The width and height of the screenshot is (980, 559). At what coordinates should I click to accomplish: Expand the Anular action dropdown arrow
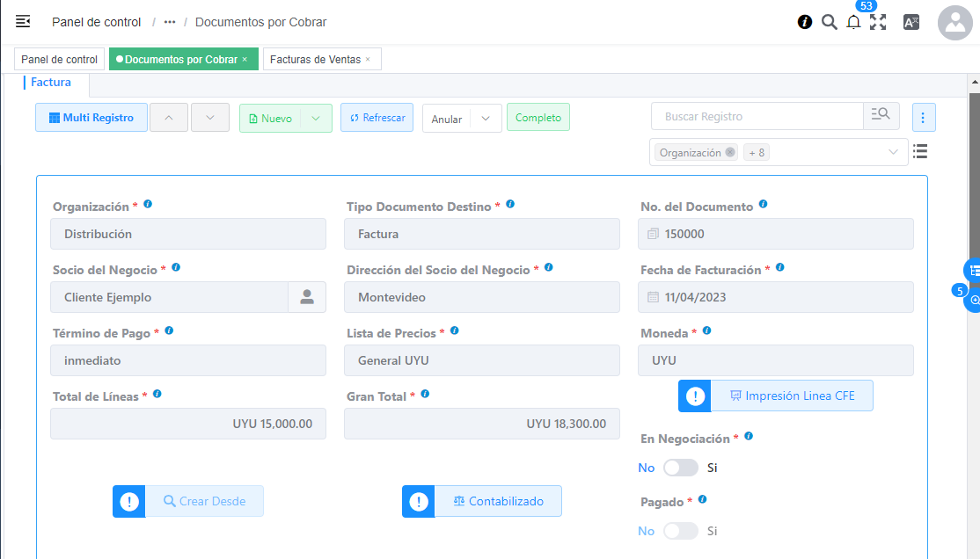click(x=486, y=119)
